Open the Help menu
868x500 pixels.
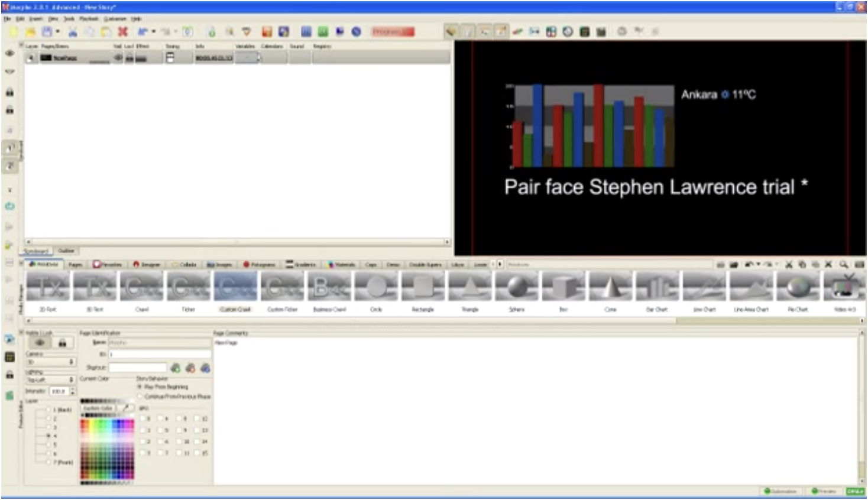coord(136,19)
